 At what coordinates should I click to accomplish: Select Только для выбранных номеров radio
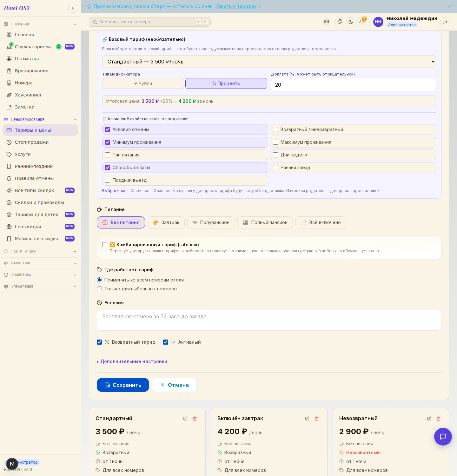[x=99, y=289]
